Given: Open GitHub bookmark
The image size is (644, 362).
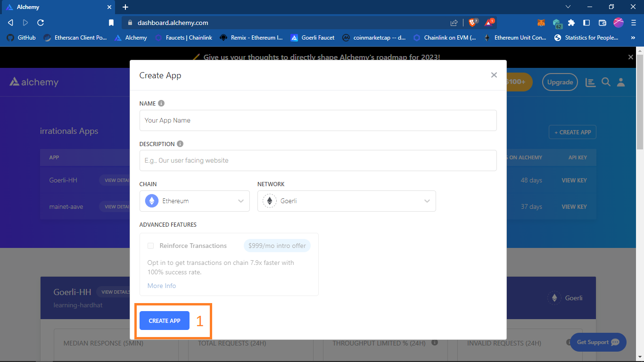Looking at the screenshot, I should coord(21,38).
